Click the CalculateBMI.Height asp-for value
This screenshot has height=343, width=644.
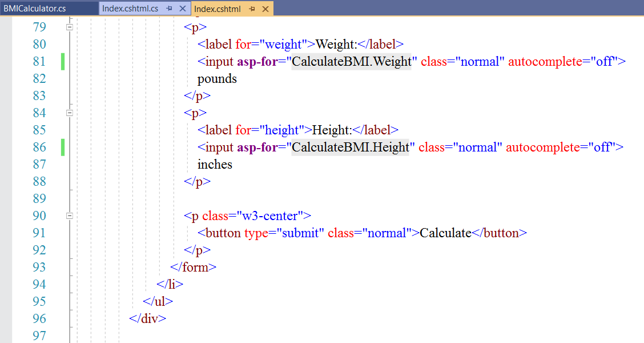point(351,147)
